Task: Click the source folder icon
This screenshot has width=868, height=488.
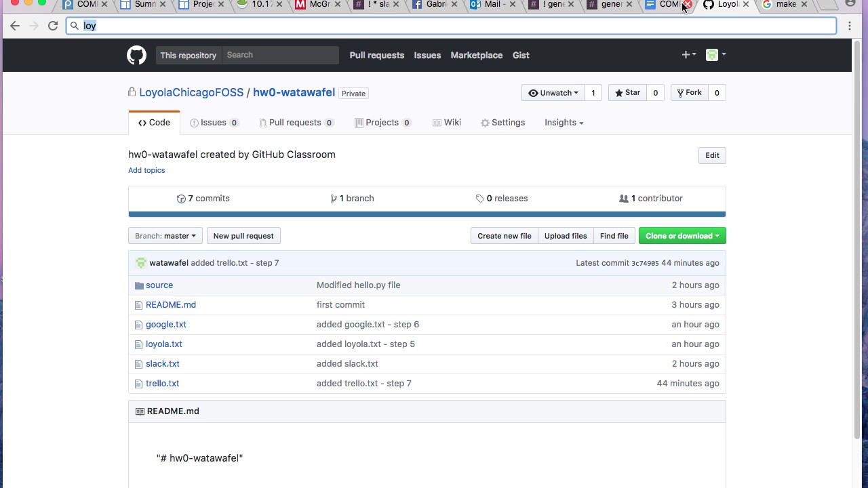Action: (x=139, y=285)
